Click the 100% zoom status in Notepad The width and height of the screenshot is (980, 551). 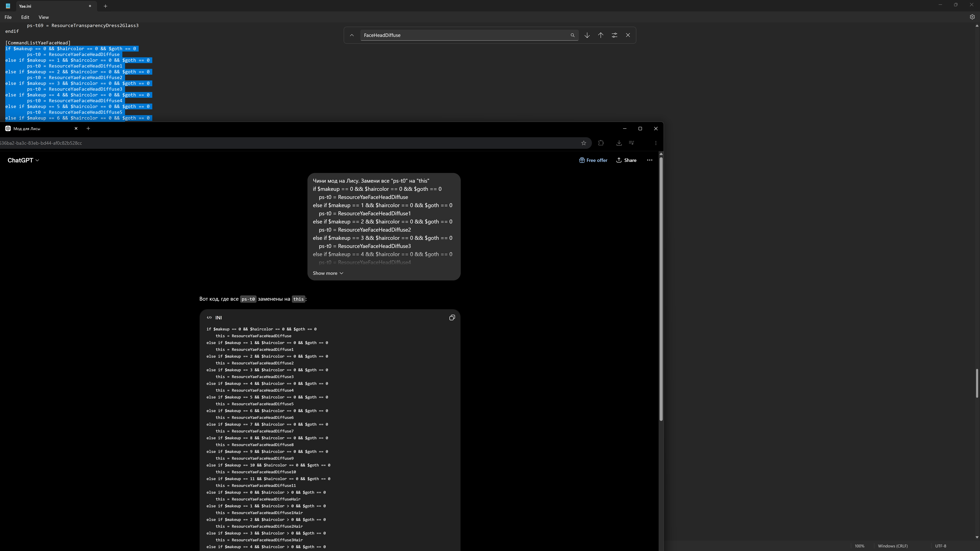point(859,546)
